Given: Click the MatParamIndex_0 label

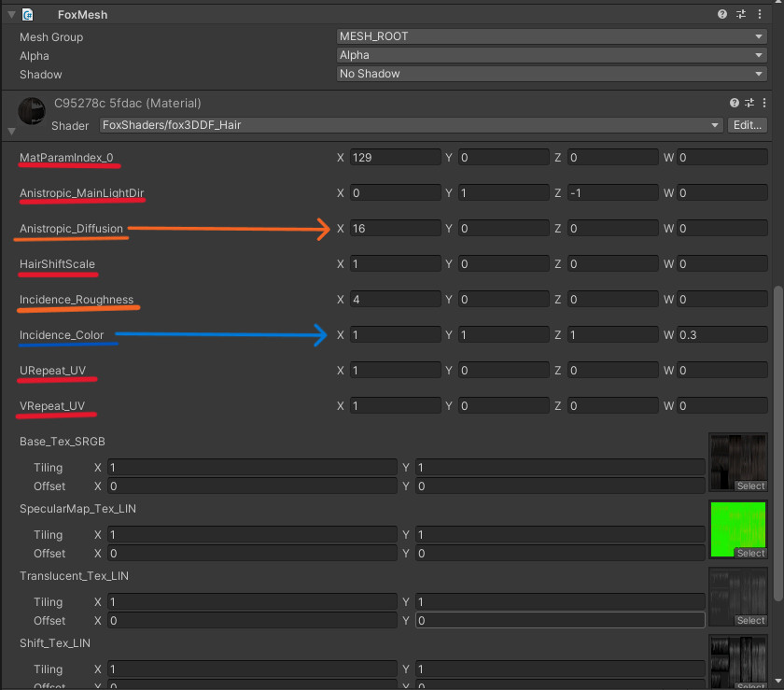Looking at the screenshot, I should [x=66, y=158].
